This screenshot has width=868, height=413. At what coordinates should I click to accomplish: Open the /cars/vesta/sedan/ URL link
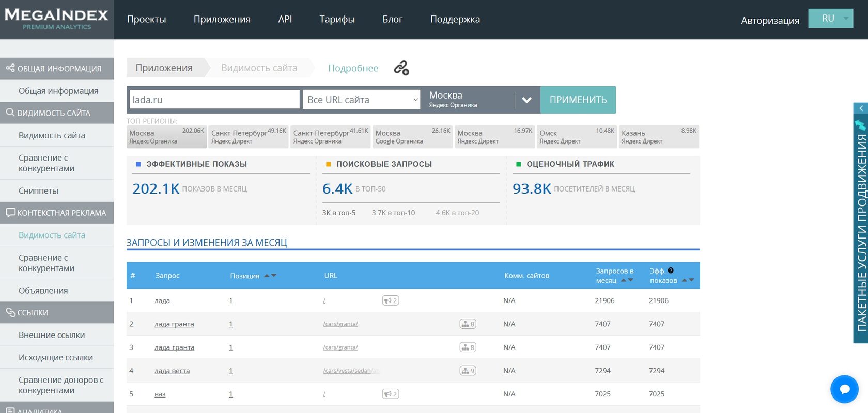pyautogui.click(x=351, y=371)
